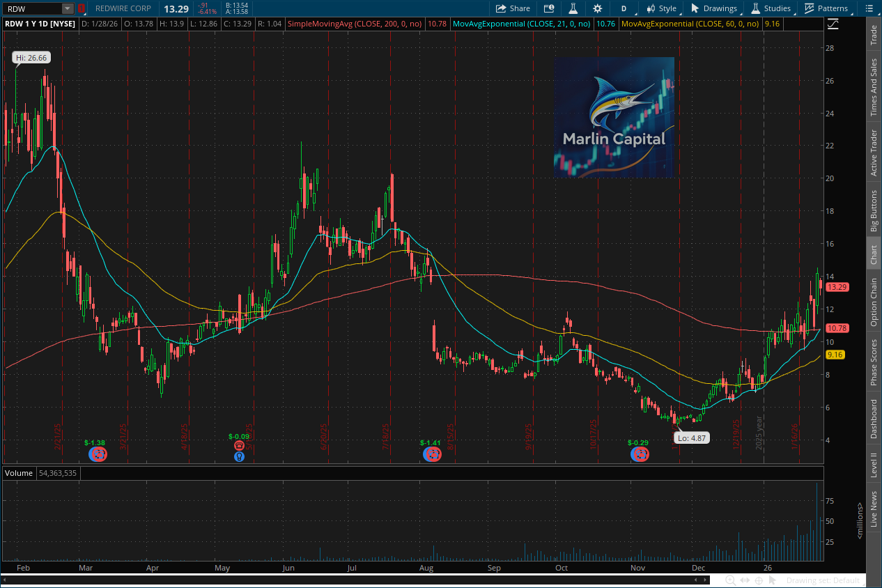This screenshot has width=882, height=588.
Task: Open the Dashboard side tab
Action: (x=874, y=419)
